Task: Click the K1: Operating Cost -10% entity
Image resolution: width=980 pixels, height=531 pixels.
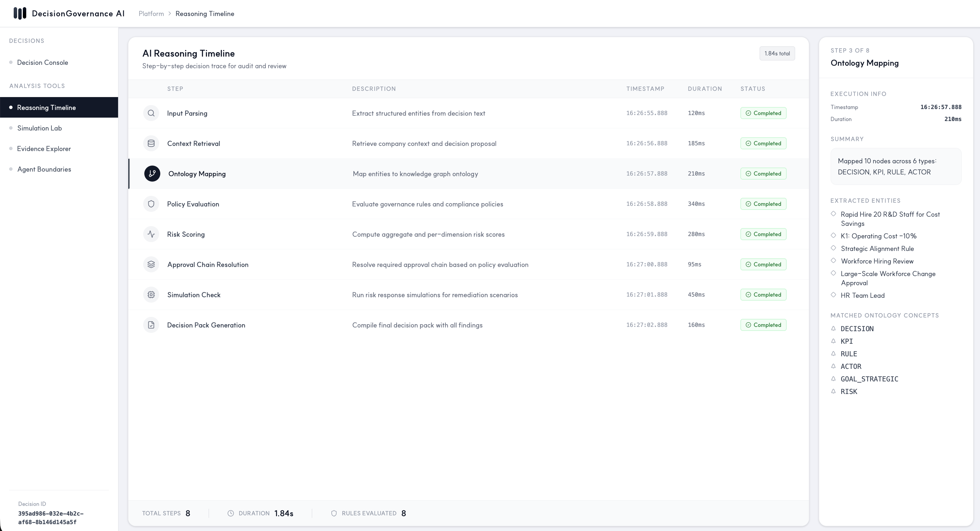Action: pyautogui.click(x=878, y=236)
